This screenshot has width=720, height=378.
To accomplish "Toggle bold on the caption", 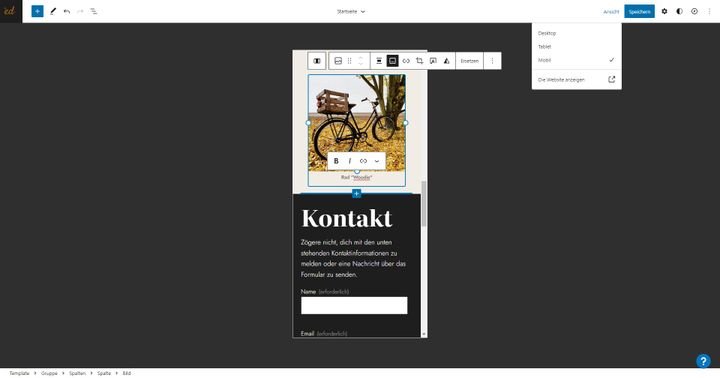I will [x=336, y=161].
